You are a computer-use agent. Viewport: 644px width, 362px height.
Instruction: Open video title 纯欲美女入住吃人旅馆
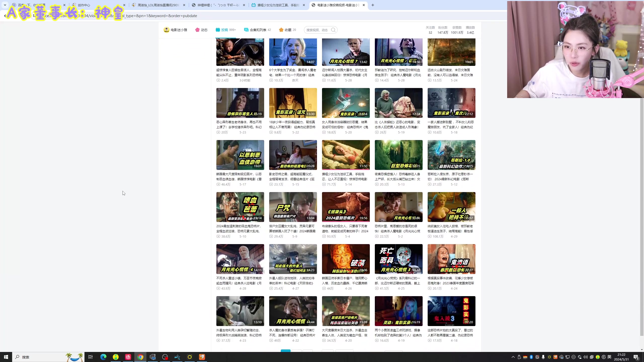(450, 229)
